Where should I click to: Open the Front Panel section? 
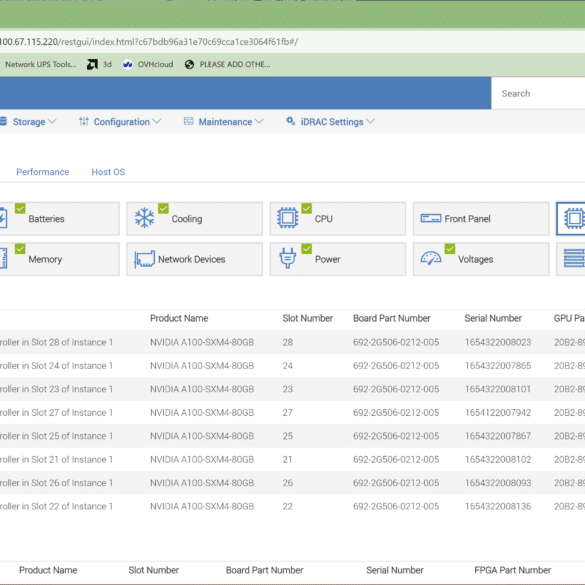[481, 219]
